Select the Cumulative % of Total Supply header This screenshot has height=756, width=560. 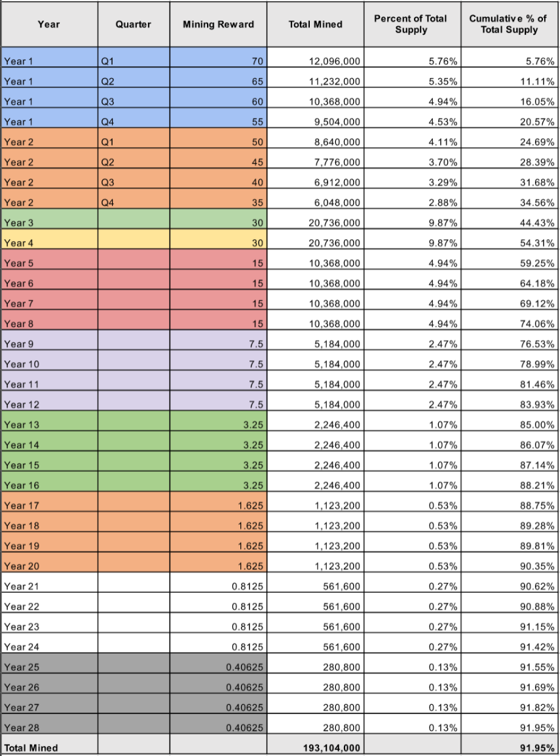(510, 24)
